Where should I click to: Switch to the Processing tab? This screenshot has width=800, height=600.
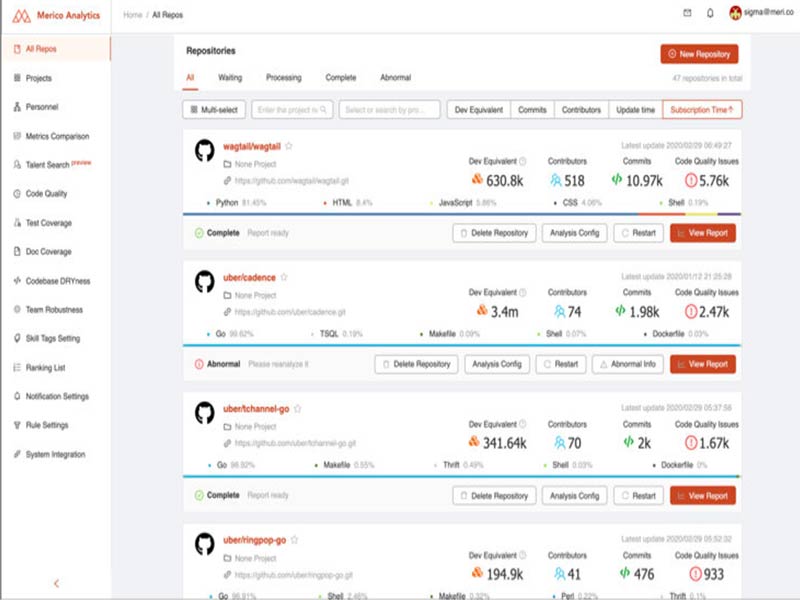coord(284,77)
